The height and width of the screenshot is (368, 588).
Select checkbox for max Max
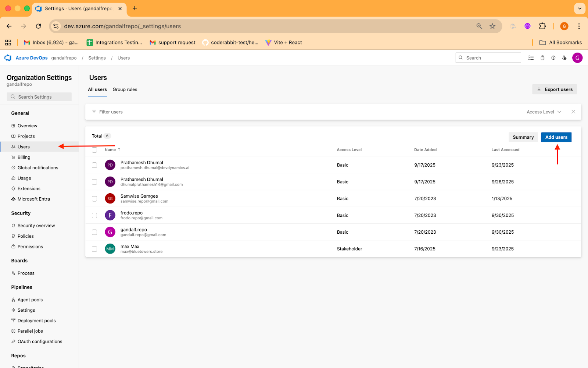[94, 249]
